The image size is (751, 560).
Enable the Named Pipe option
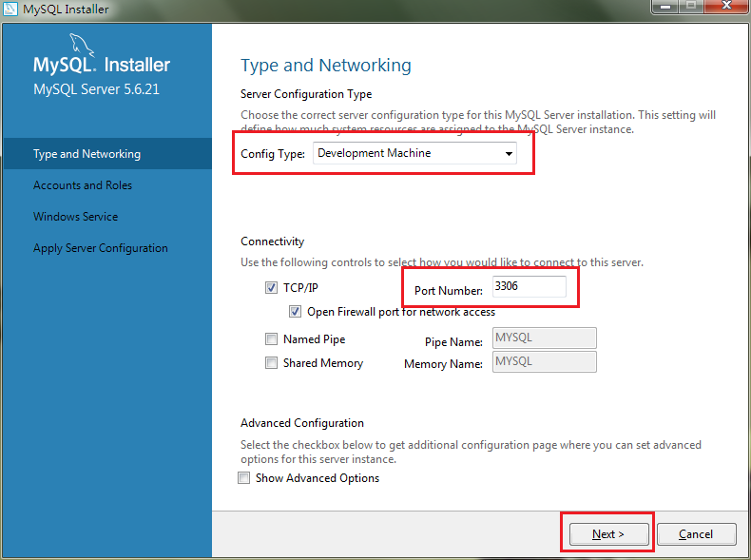tap(271, 339)
